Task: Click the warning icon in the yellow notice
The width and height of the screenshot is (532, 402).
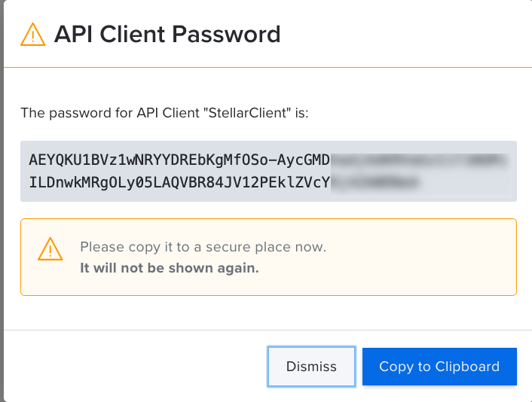Action: tap(50, 248)
